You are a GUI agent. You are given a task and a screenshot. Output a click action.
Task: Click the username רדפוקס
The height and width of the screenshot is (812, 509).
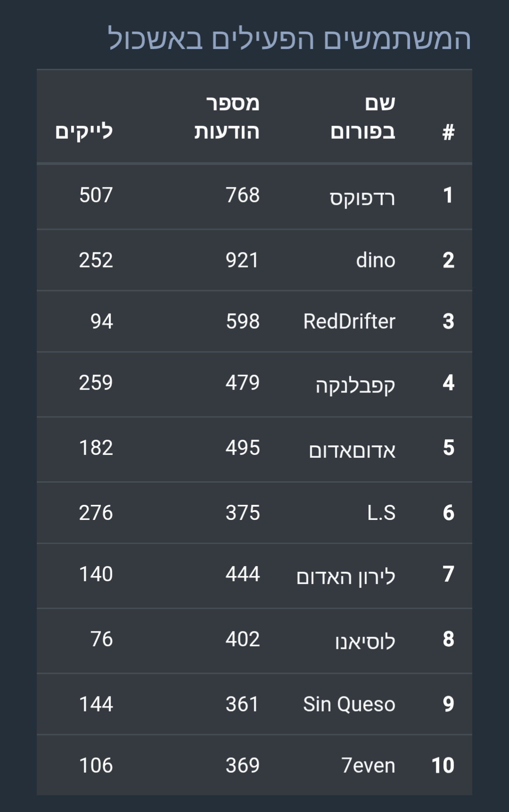362,197
